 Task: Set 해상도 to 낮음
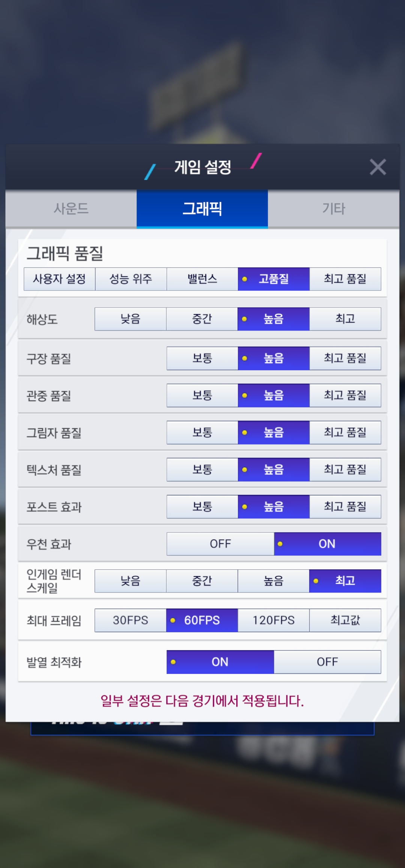click(130, 319)
